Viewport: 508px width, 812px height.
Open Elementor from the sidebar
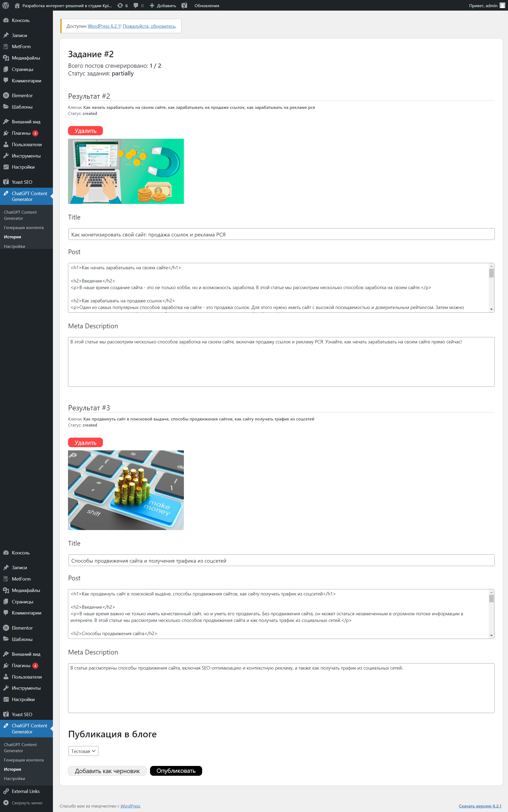click(22, 96)
